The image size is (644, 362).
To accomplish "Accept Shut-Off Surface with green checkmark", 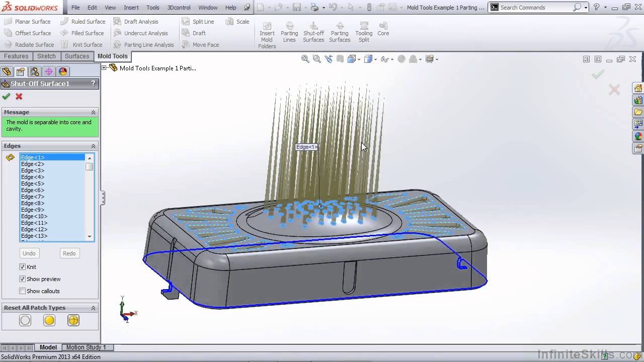I will click(6, 97).
